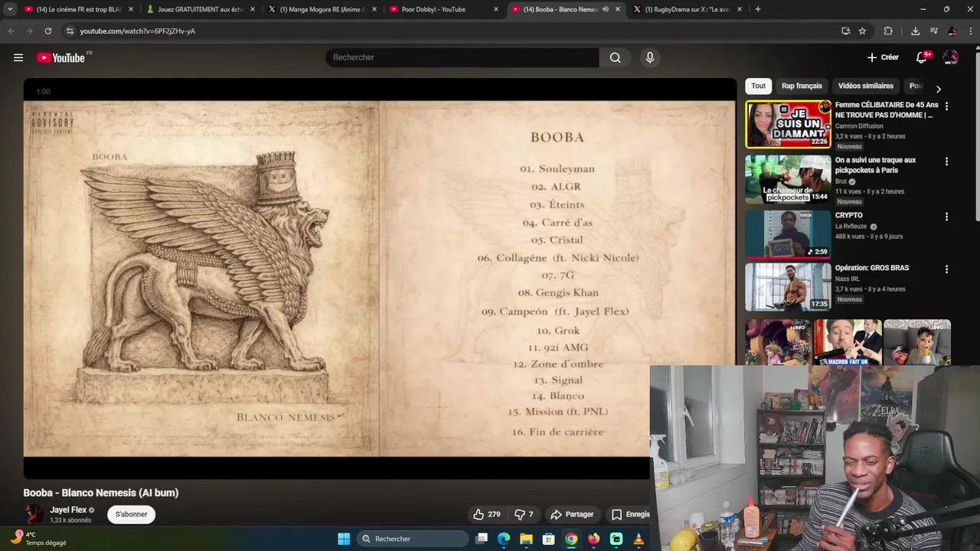
Task: Select the 'Rap français' filter chip
Action: 802,86
